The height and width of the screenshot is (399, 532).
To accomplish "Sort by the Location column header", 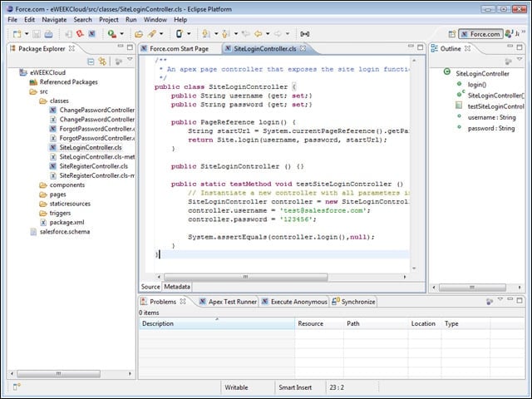I will (x=425, y=323).
